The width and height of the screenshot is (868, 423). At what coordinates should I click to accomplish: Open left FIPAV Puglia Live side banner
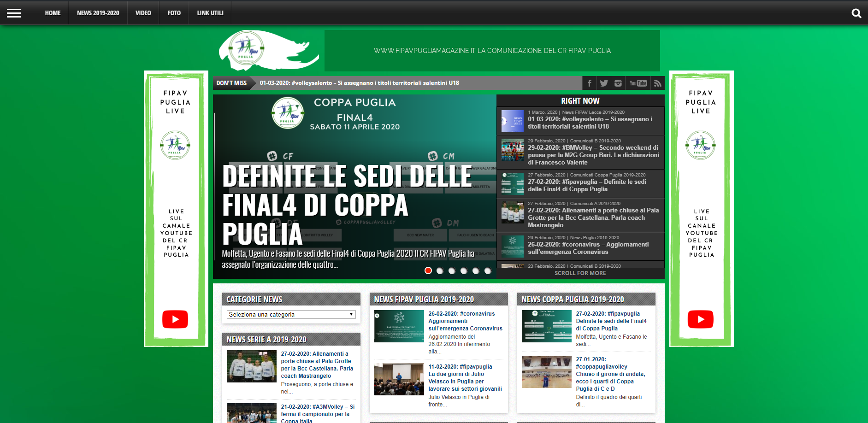[x=176, y=209]
